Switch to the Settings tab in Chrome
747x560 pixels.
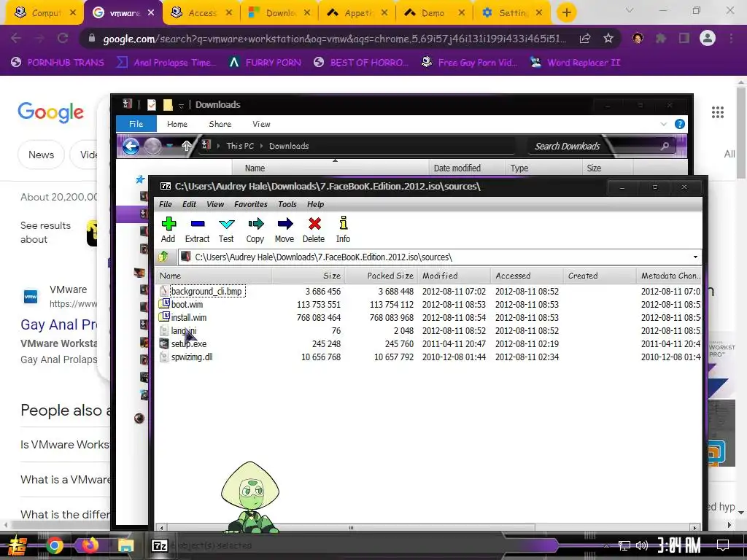tap(512, 13)
